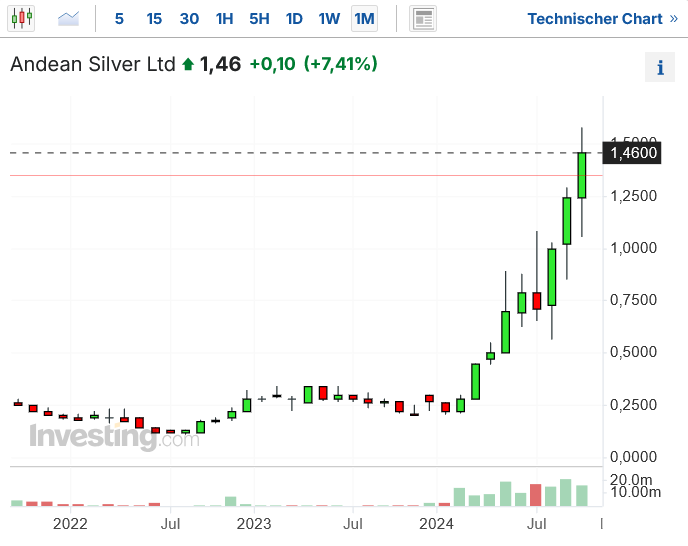Click the 0,2500 axis label
Image resolution: width=688 pixels, height=546 pixels.
[634, 405]
